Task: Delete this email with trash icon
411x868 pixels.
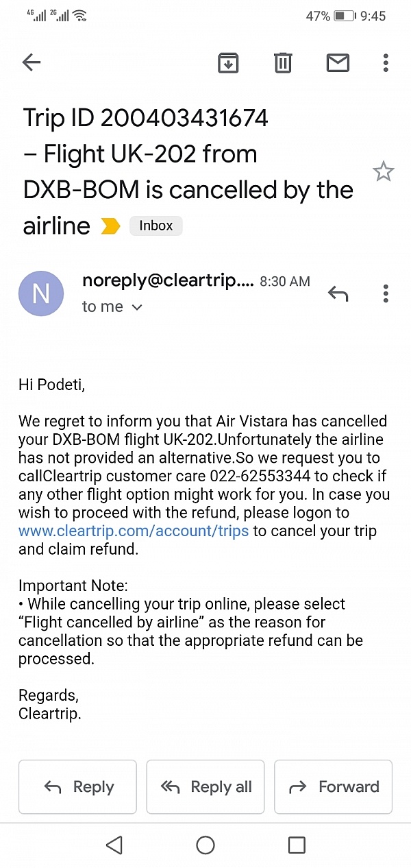Action: coord(283,63)
